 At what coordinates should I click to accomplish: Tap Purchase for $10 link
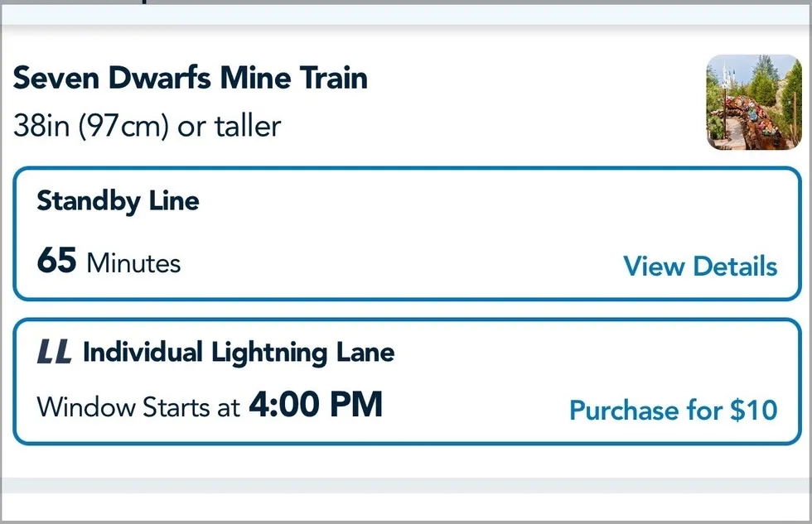coord(673,410)
